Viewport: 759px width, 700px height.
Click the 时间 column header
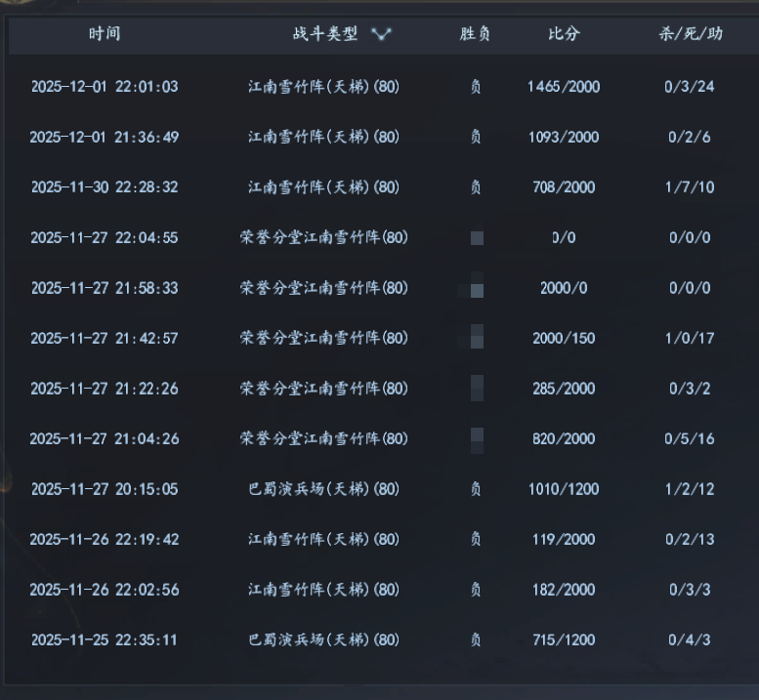coord(105,34)
